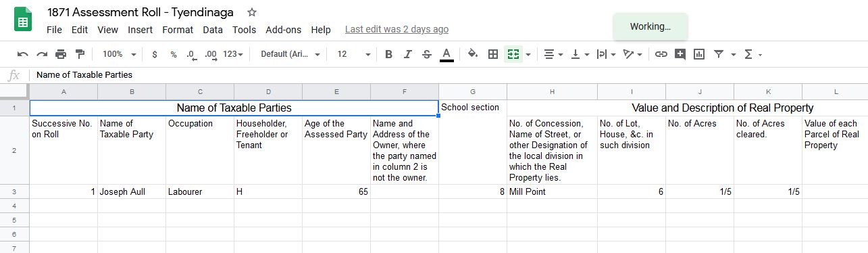Print the spreadsheet using printer icon
868x253 pixels.
(61, 54)
